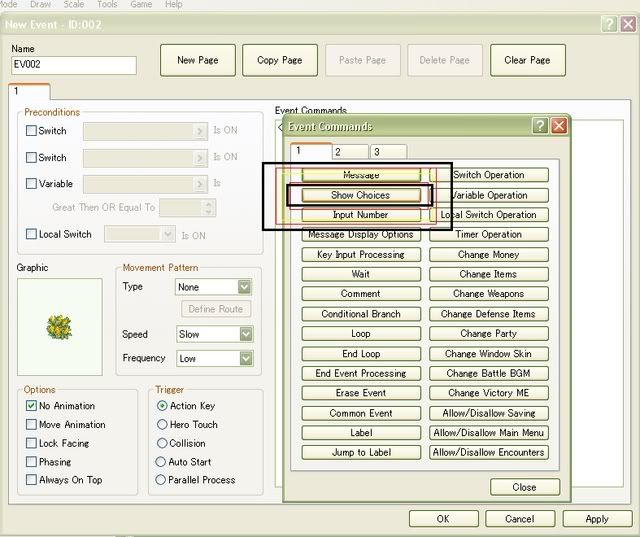The width and height of the screenshot is (640, 537).
Task: Click the Common Event command
Action: (x=361, y=413)
